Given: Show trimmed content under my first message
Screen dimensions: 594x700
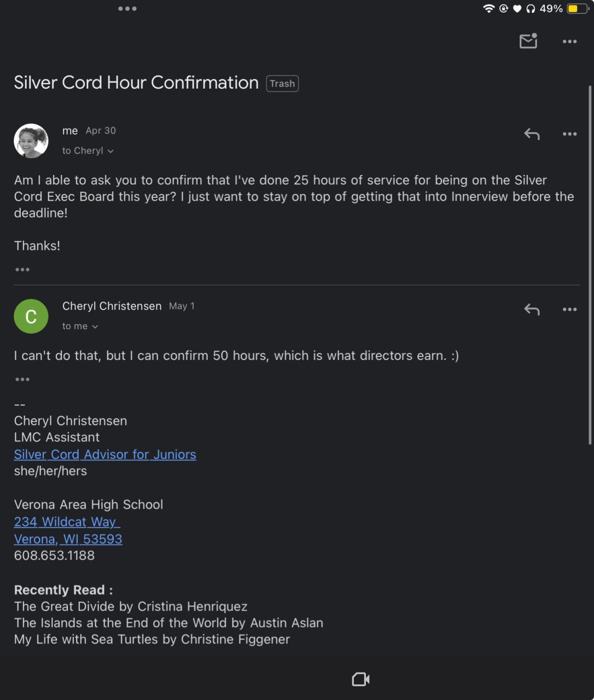Looking at the screenshot, I should point(22,270).
